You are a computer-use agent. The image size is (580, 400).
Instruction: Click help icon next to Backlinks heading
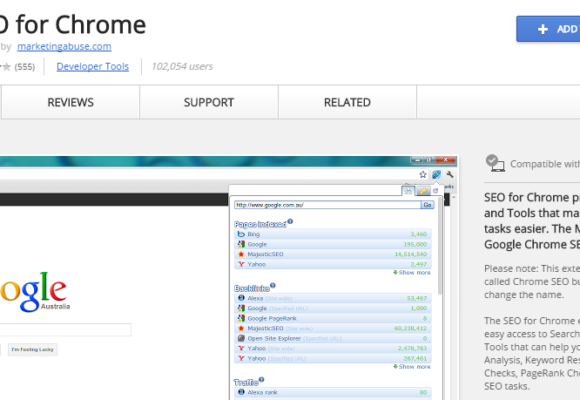pyautogui.click(x=273, y=285)
